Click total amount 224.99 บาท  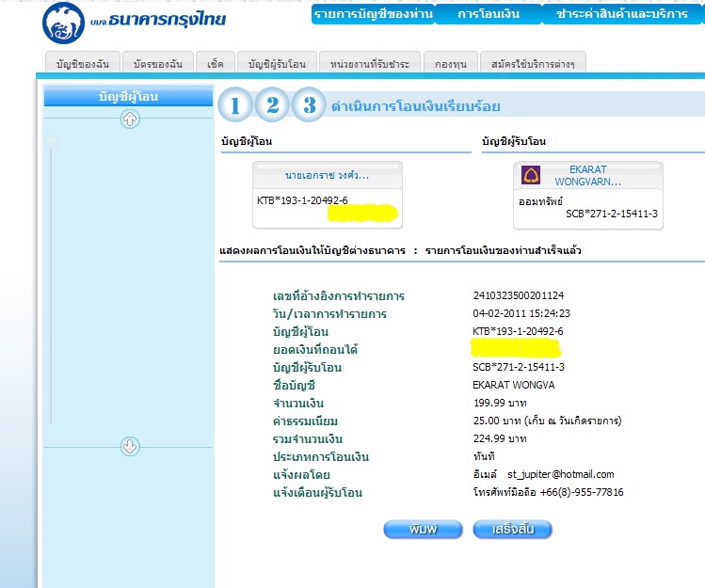(x=500, y=438)
